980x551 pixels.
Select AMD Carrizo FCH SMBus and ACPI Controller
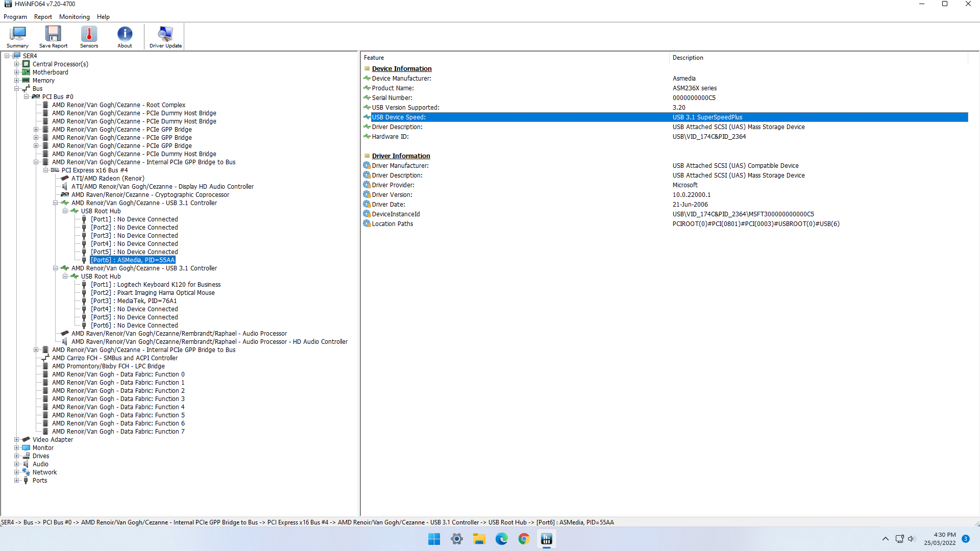[x=115, y=358]
